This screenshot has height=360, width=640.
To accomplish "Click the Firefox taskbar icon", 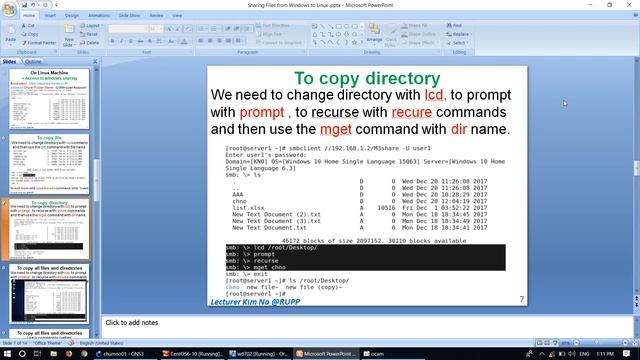I will (69, 354).
